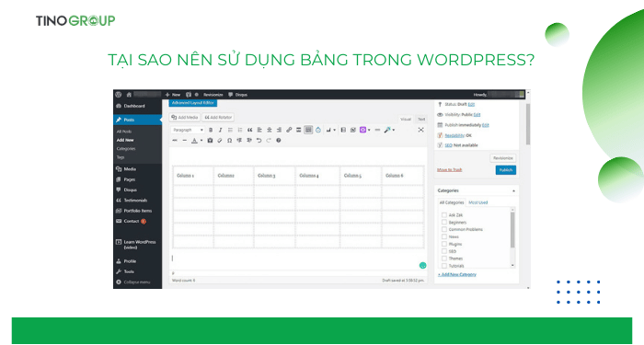Open Portfolio Items in sidebar

(134, 211)
